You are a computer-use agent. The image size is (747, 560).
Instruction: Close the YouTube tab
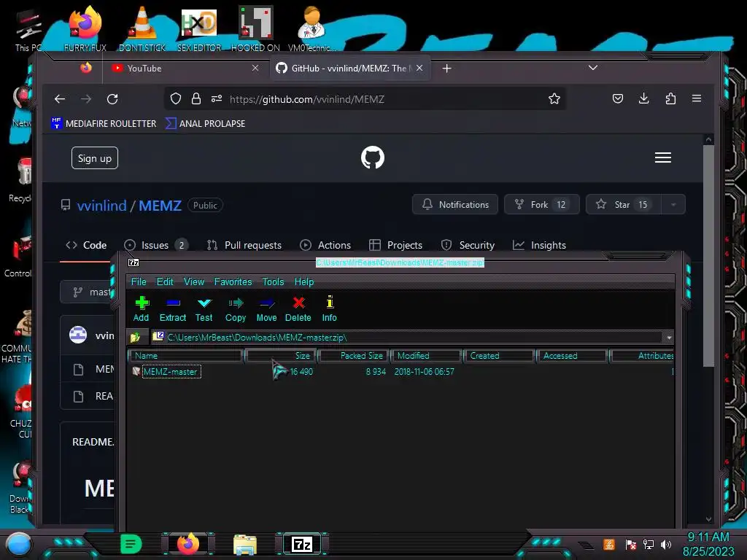tap(255, 68)
